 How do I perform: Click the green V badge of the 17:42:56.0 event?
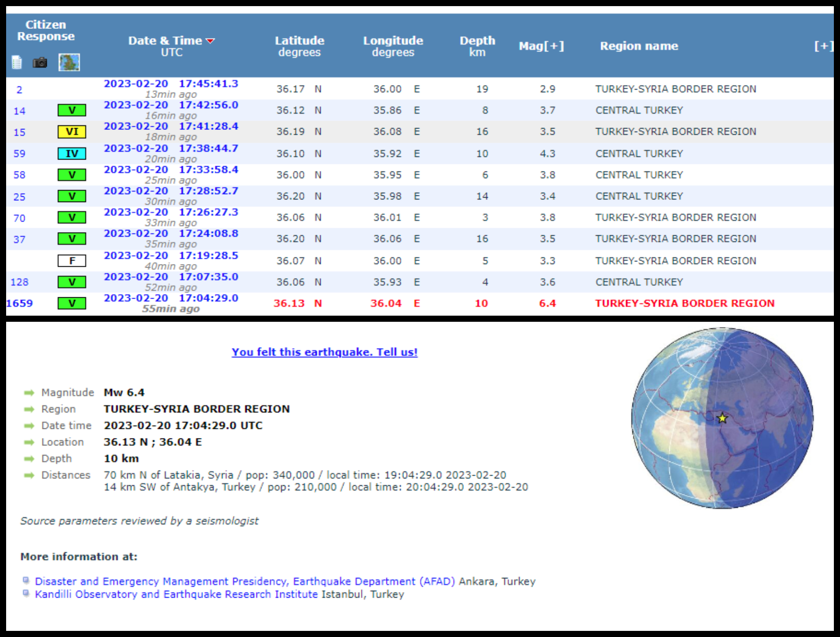pyautogui.click(x=72, y=110)
